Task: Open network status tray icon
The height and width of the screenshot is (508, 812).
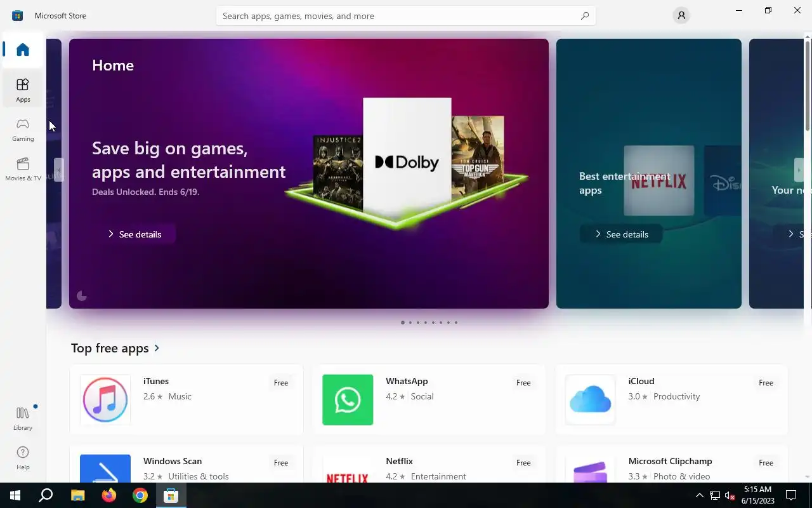Action: pyautogui.click(x=715, y=495)
